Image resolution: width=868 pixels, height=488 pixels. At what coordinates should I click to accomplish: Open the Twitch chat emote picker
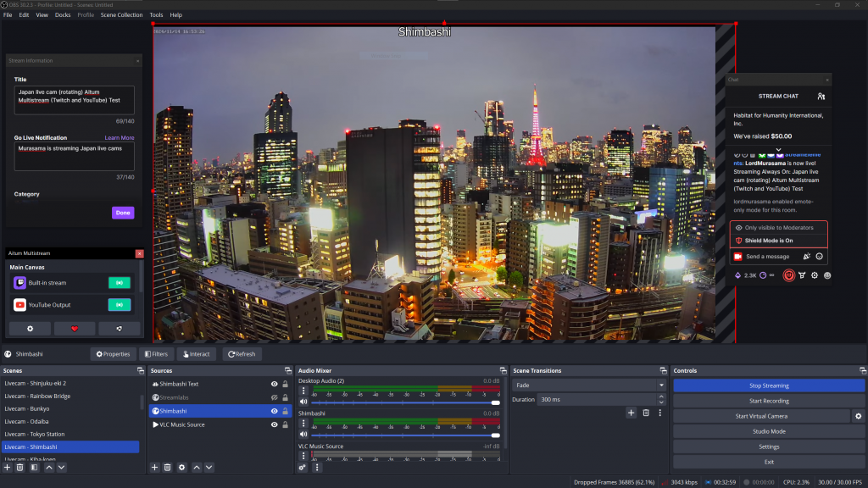(820, 256)
